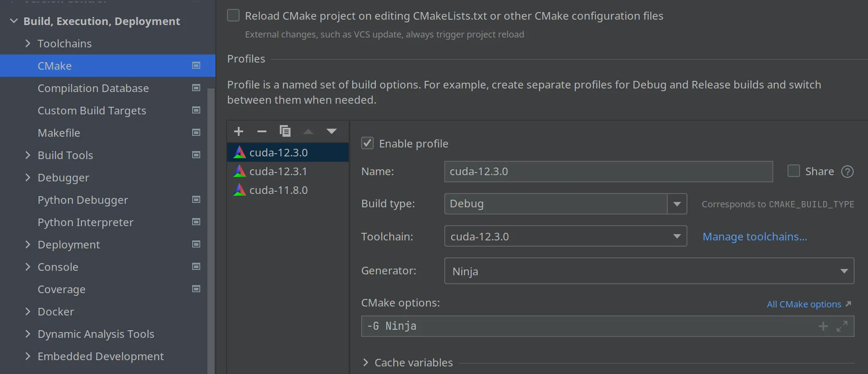Open Share option help icon

coord(847,172)
